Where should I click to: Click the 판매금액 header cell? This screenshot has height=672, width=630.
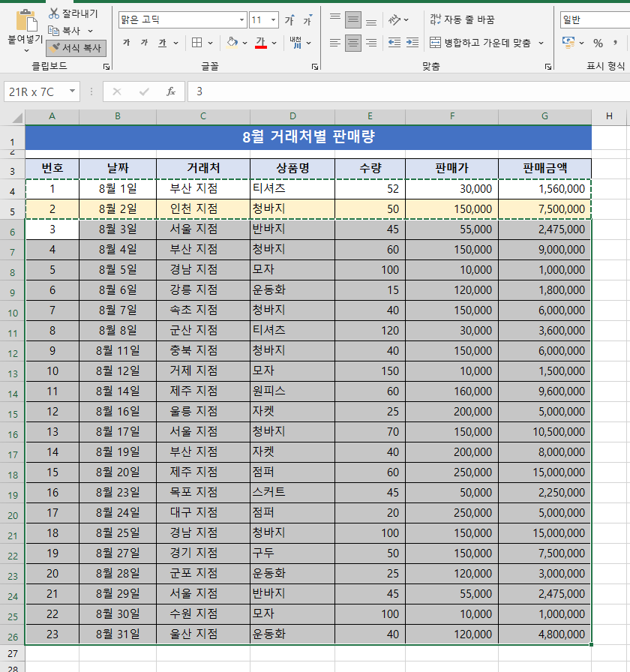click(544, 169)
